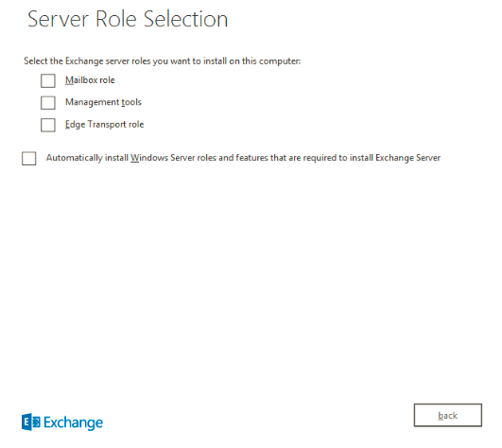
Task: Click the 'Automatically install Windows Server roles' label
Action: pos(243,158)
